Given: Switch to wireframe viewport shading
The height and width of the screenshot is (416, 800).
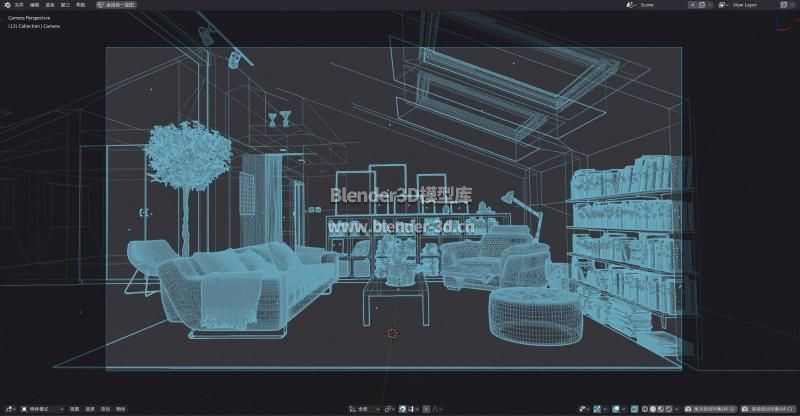Looking at the screenshot, I should pos(645,409).
